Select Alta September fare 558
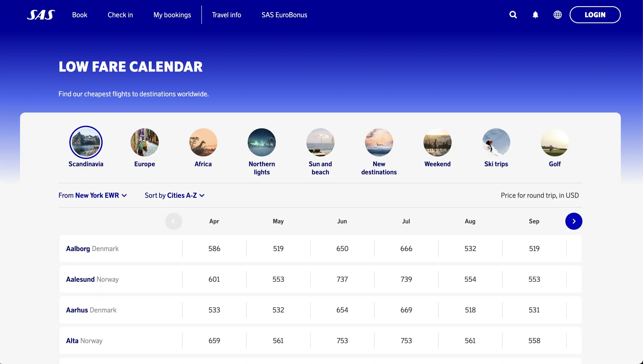The width and height of the screenshot is (643, 364). [534, 341]
